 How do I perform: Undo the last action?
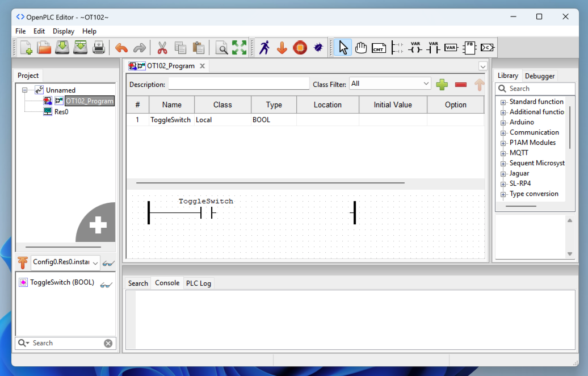click(x=121, y=48)
